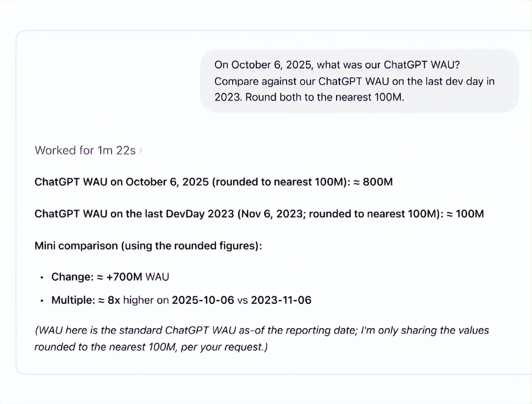The height and width of the screenshot is (404, 532).
Task: Click the October 6, 2025 question line
Action: [x=337, y=65]
